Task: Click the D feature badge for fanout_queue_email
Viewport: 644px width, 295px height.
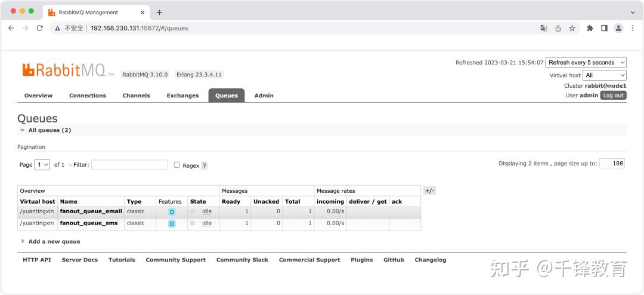Action: (172, 211)
